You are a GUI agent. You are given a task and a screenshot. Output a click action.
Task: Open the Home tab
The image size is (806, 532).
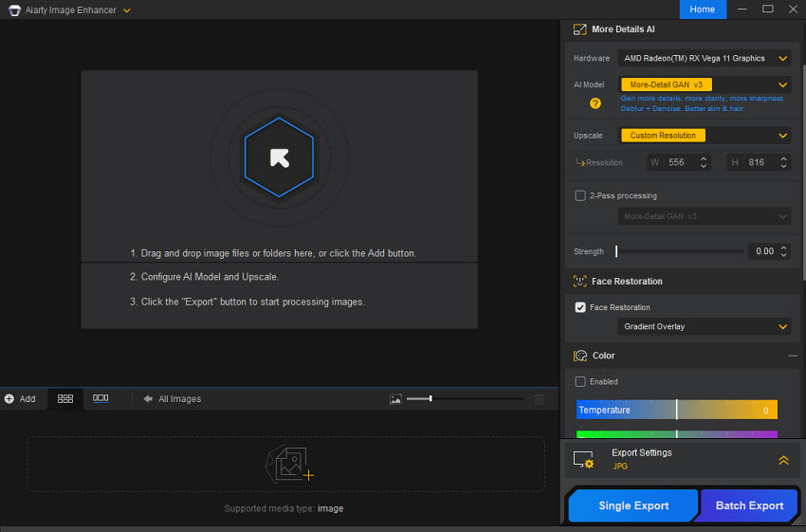click(703, 9)
